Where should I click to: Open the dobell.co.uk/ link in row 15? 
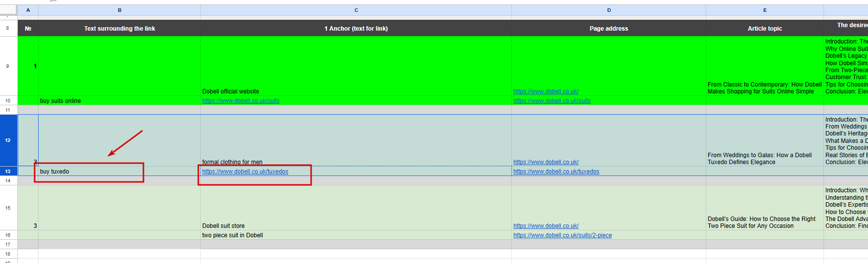click(546, 226)
